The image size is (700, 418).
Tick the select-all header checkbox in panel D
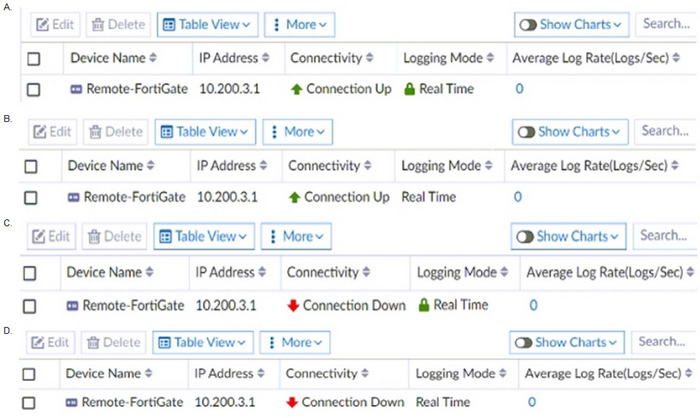[x=29, y=374]
